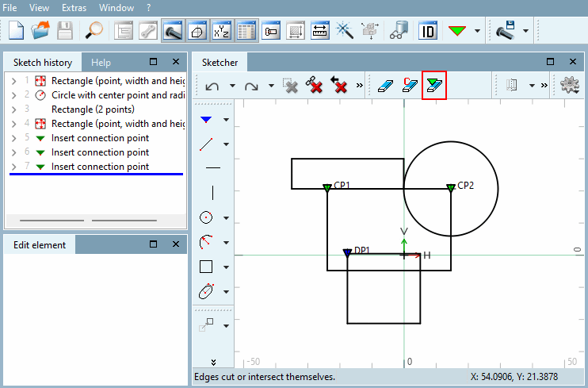588x388 pixels.
Task: Open the Extras menu
Action: tap(74, 7)
